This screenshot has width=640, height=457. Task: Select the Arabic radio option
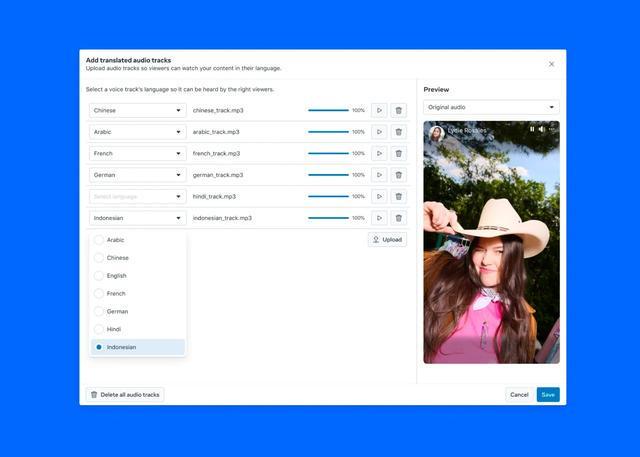coord(99,240)
